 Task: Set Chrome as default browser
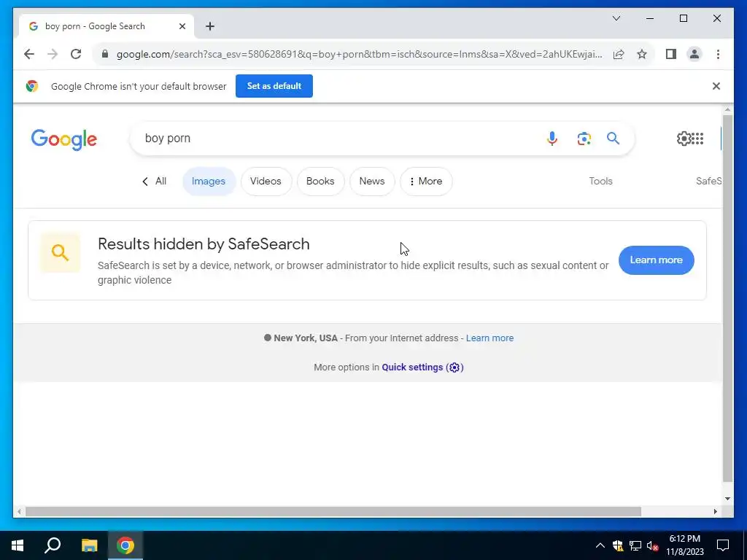click(274, 86)
